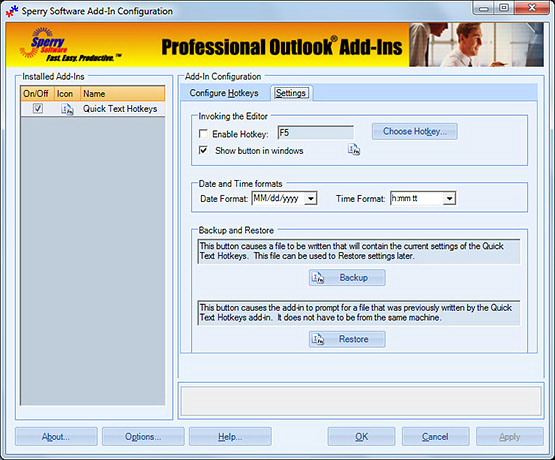555x460 pixels.
Task: Click the icon on the Backup button
Action: [317, 278]
